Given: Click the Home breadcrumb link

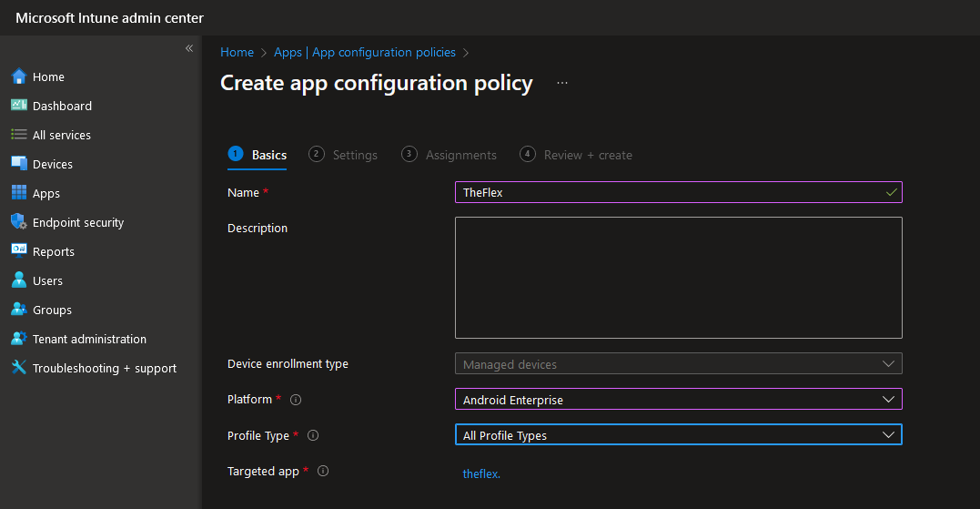Looking at the screenshot, I should tap(237, 53).
